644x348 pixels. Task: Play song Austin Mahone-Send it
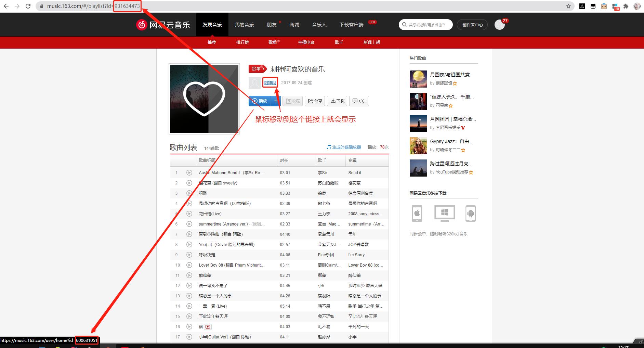tap(189, 173)
